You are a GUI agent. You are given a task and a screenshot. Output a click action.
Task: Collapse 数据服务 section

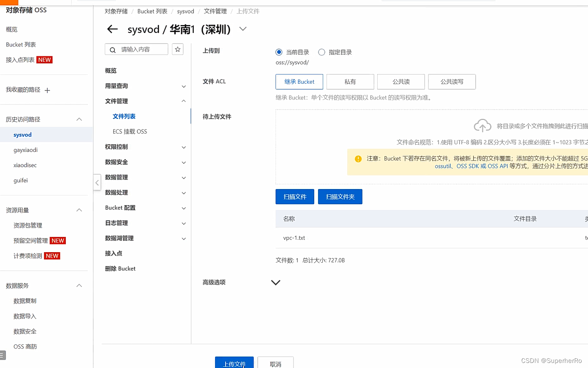(79, 286)
